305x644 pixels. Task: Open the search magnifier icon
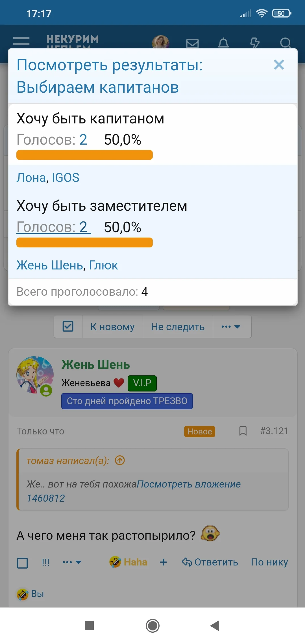(286, 43)
